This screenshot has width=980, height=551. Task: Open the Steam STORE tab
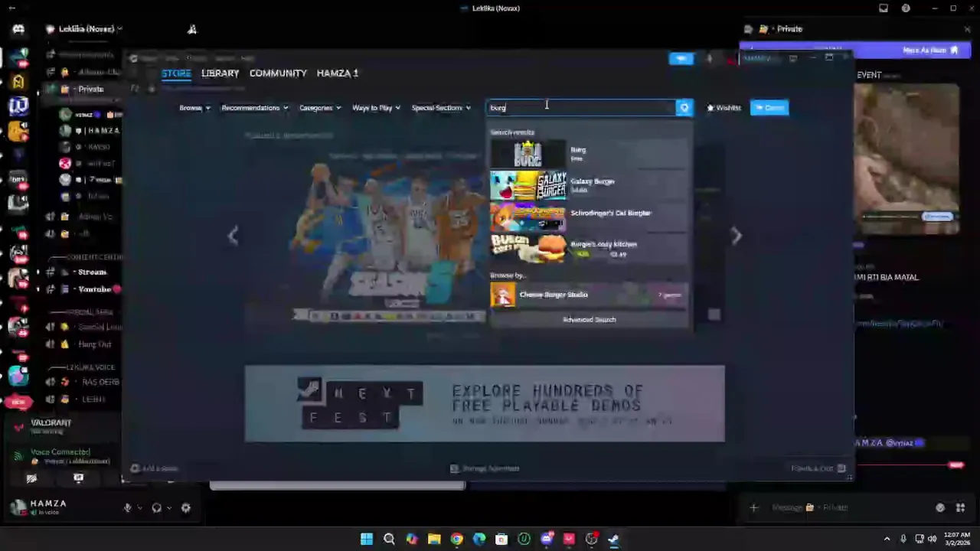tap(176, 73)
